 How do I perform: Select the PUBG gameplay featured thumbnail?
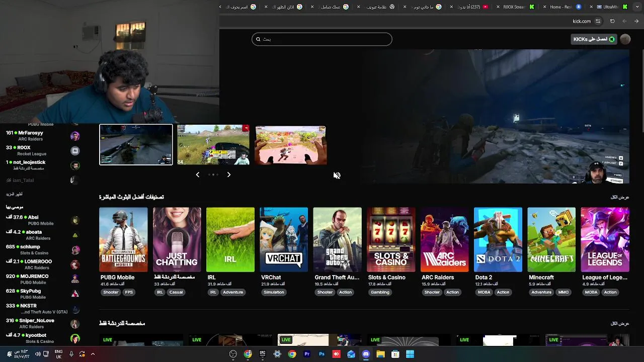coord(213,145)
